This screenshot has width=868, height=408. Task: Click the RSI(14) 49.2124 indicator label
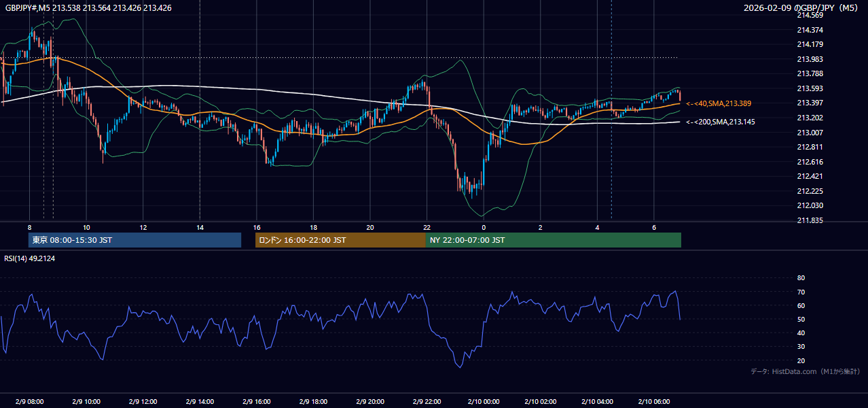point(31,258)
